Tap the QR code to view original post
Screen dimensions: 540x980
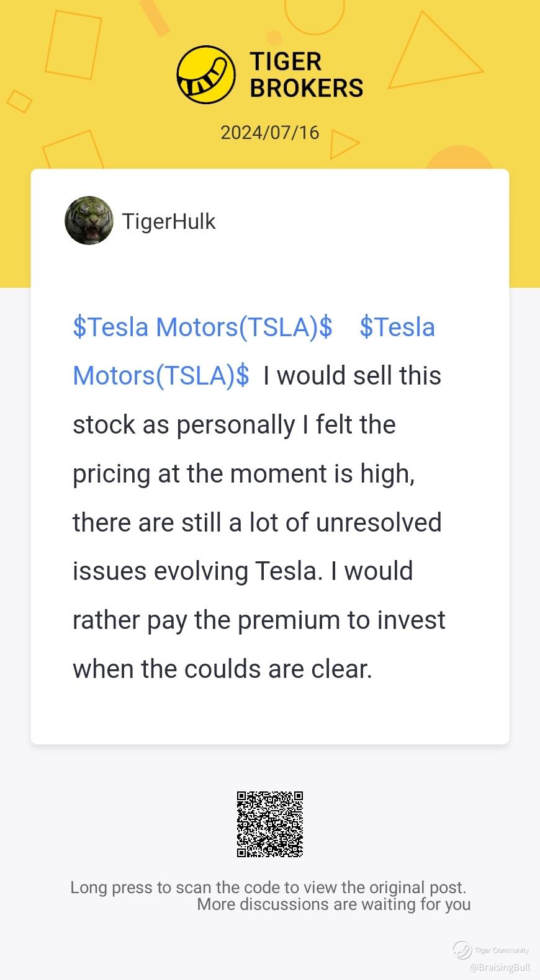coord(270,824)
